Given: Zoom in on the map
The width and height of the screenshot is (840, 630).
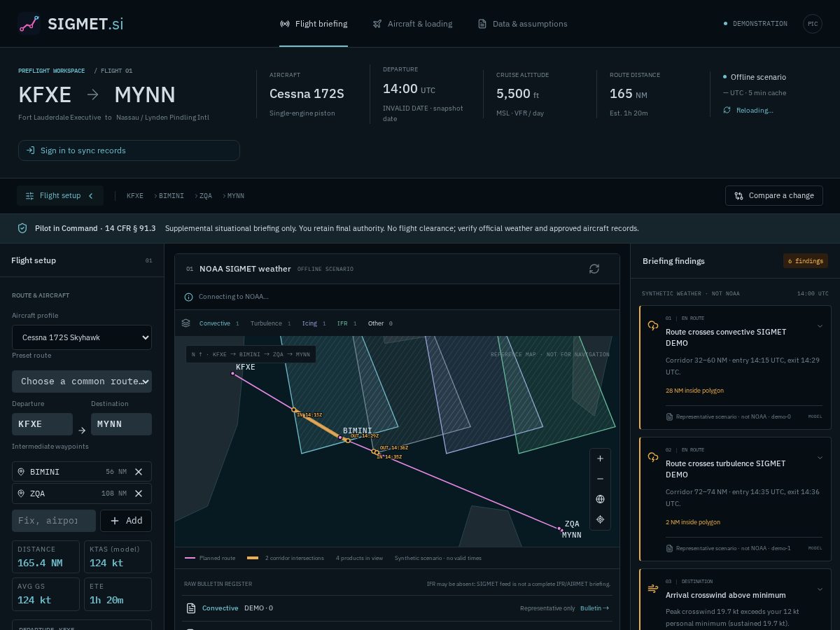Looking at the screenshot, I should pyautogui.click(x=600, y=458).
